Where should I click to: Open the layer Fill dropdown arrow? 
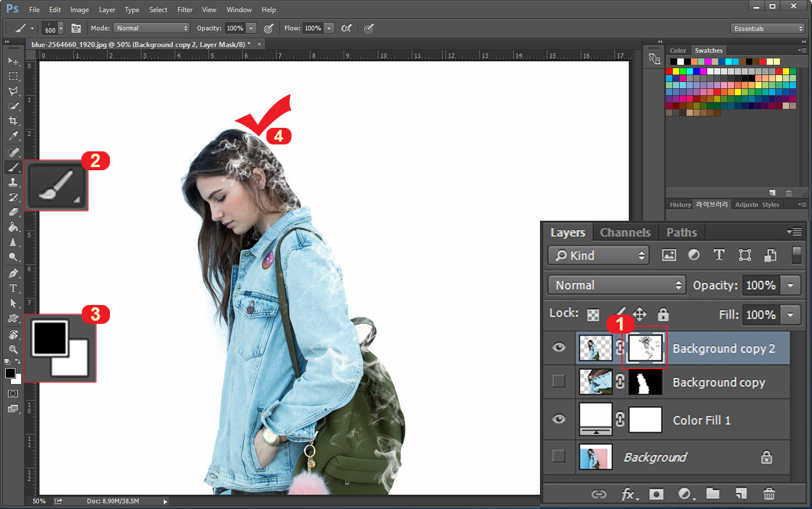point(790,314)
